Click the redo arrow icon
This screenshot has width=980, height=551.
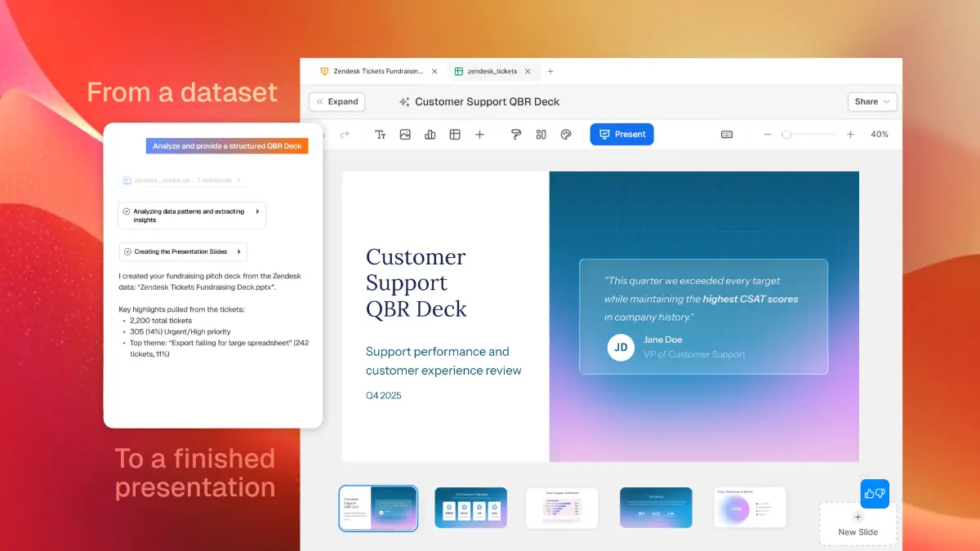(x=345, y=135)
